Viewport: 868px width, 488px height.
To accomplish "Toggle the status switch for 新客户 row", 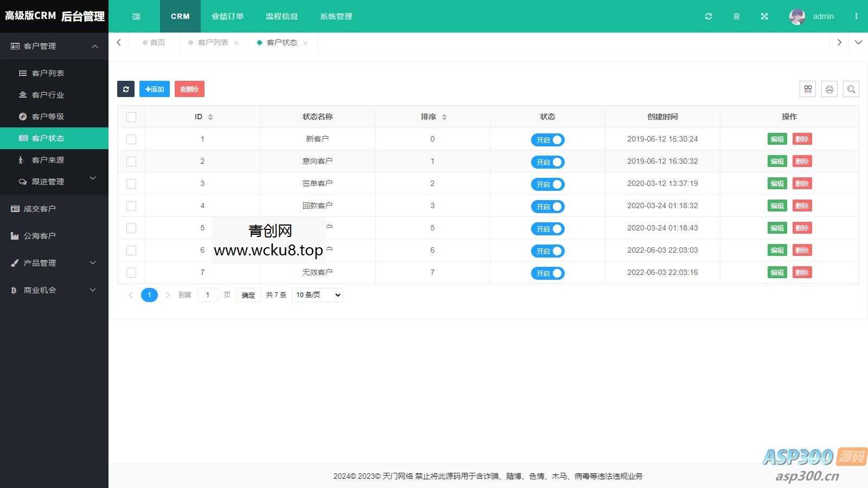I will coord(547,139).
